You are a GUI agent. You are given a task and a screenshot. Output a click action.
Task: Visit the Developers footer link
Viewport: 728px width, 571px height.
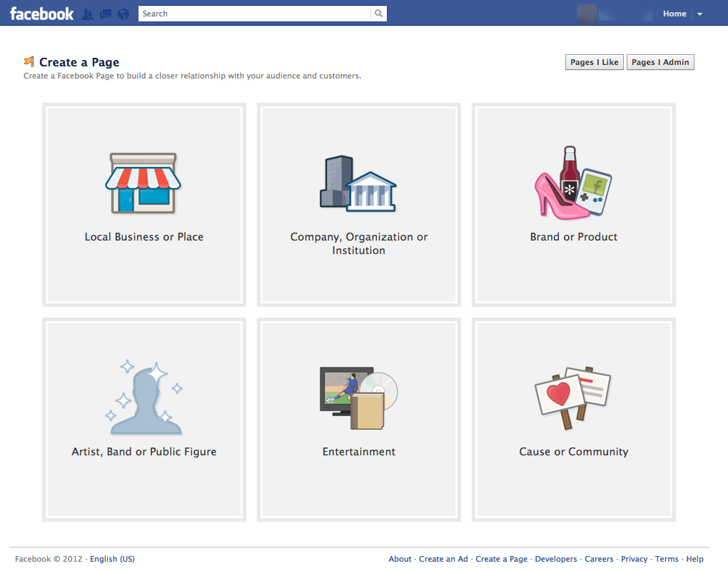[556, 559]
